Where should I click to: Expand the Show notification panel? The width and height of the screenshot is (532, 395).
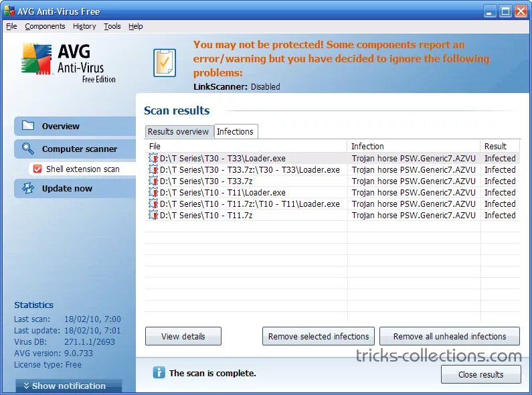point(68,386)
